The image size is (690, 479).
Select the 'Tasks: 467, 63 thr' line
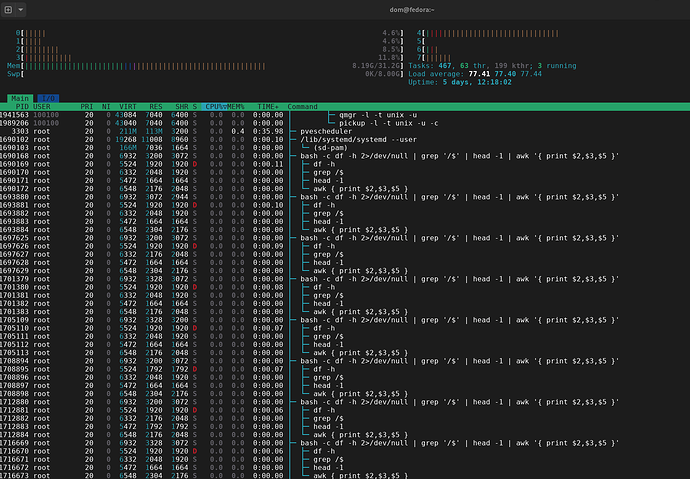pyautogui.click(x=492, y=66)
